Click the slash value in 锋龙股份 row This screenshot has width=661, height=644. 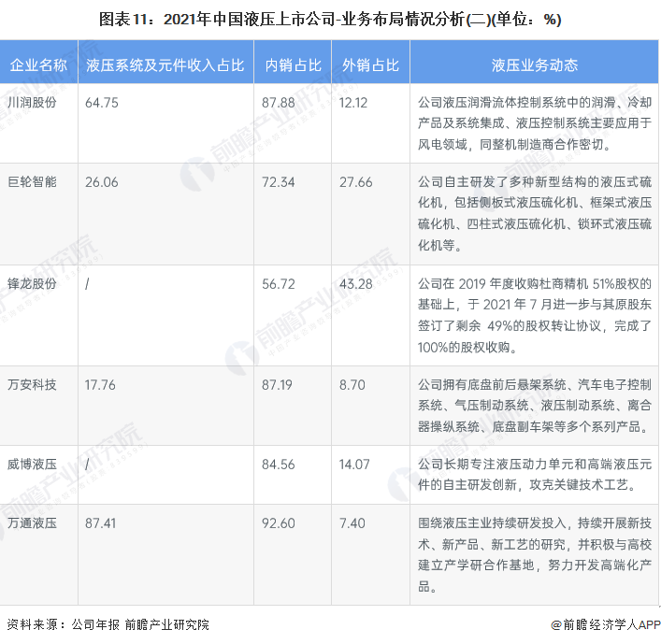tap(87, 284)
